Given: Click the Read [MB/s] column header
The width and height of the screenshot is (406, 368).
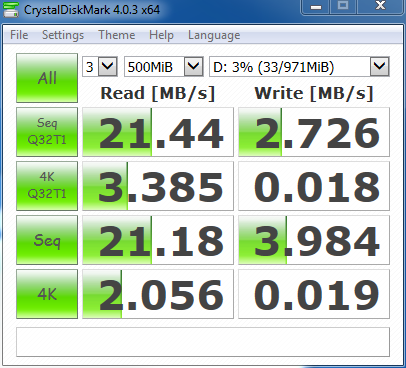Looking at the screenshot, I should [x=158, y=93].
